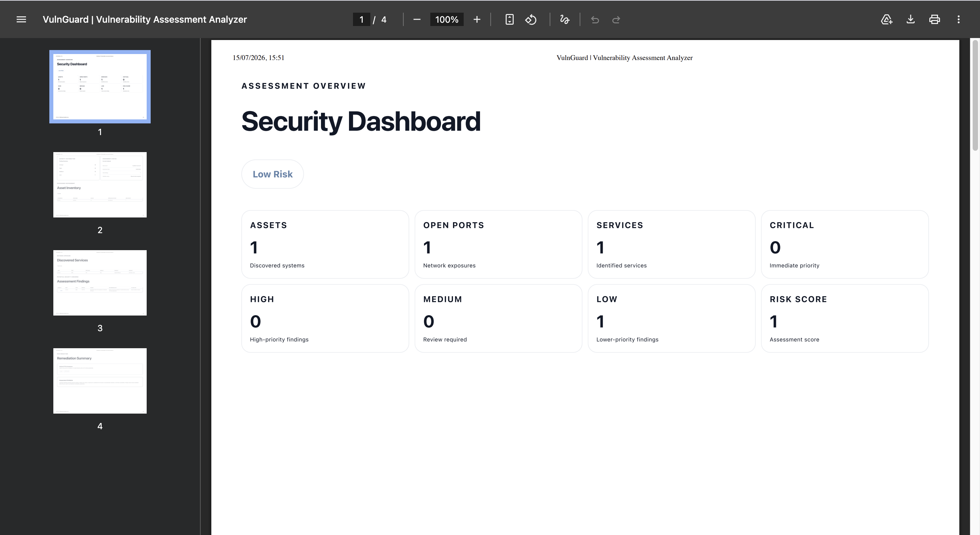980x535 pixels.
Task: Print the document
Action: point(934,19)
